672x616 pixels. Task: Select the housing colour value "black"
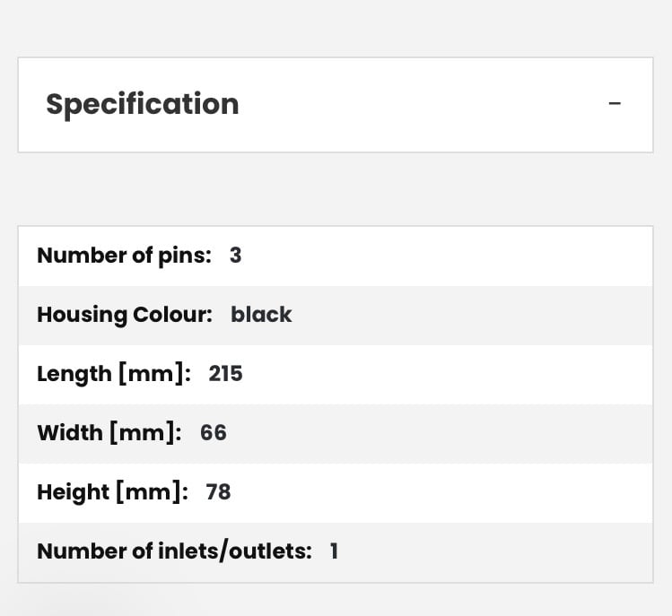[x=261, y=315]
